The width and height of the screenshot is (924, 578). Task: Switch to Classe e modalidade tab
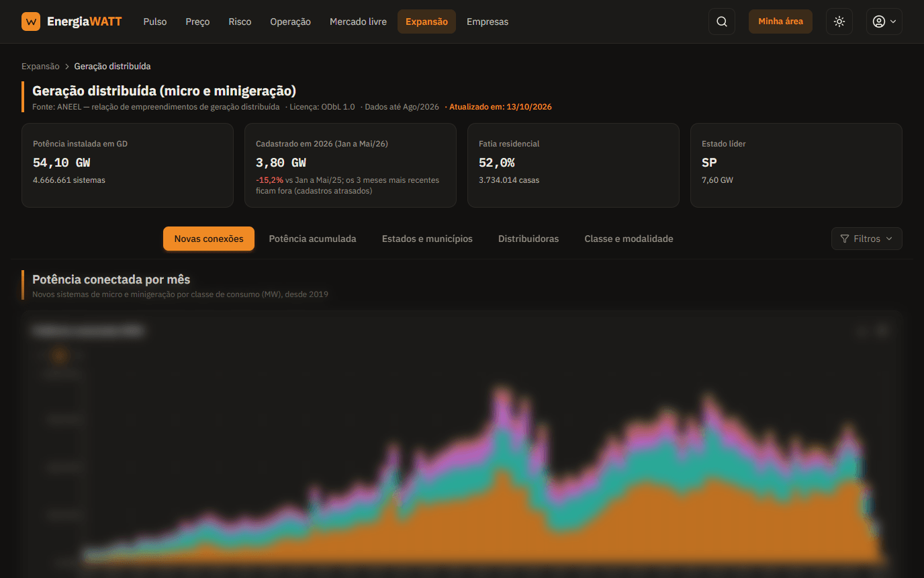tap(629, 239)
